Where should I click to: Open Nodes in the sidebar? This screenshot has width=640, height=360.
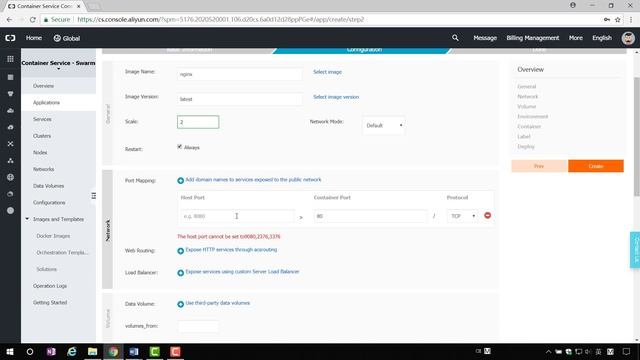(x=40, y=152)
